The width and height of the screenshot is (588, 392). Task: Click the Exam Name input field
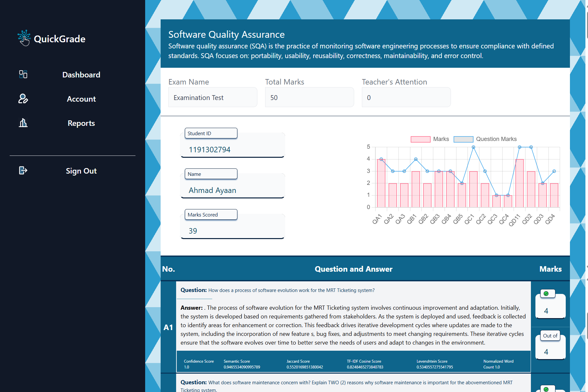tap(213, 97)
